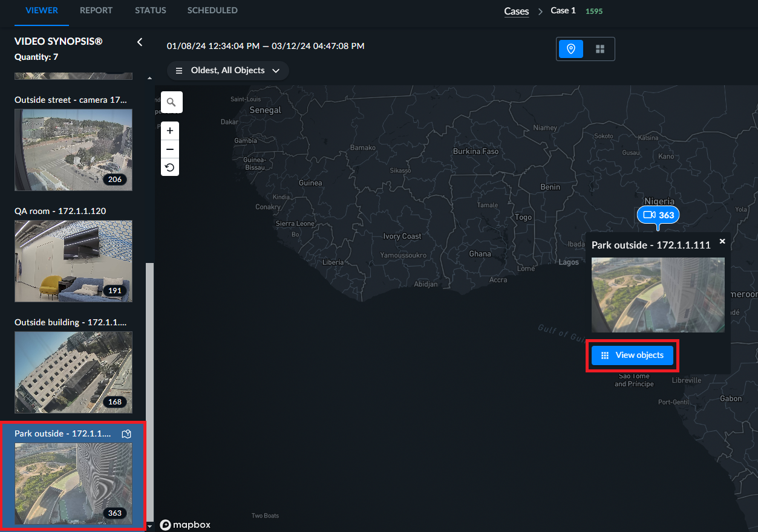Viewport: 758px width, 532px height.
Task: Click the Burkina Faso map label
Action: point(476,151)
